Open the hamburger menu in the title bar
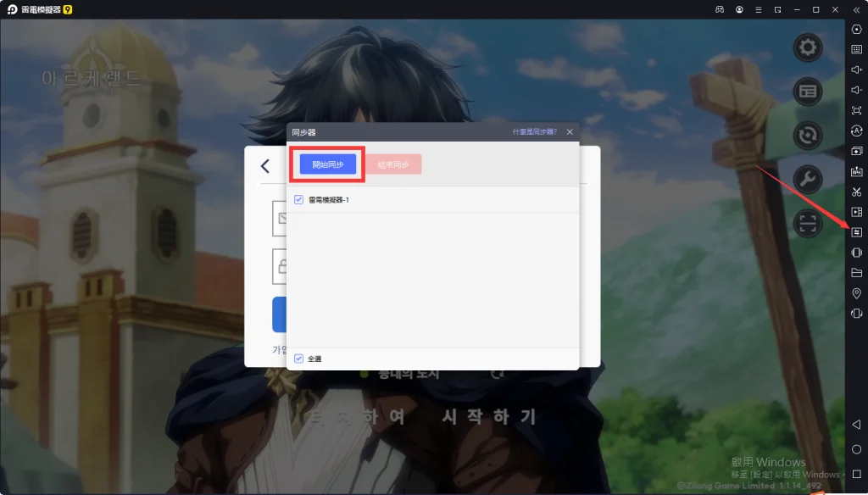 [x=759, y=9]
